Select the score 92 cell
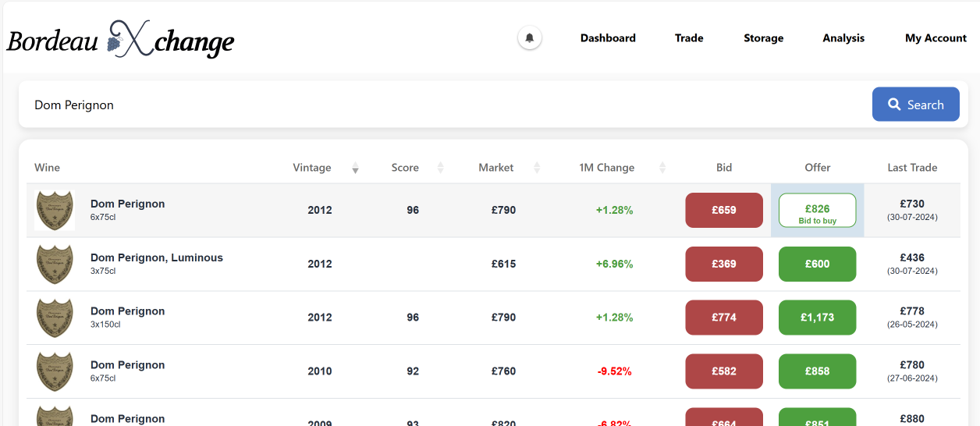 pos(413,371)
